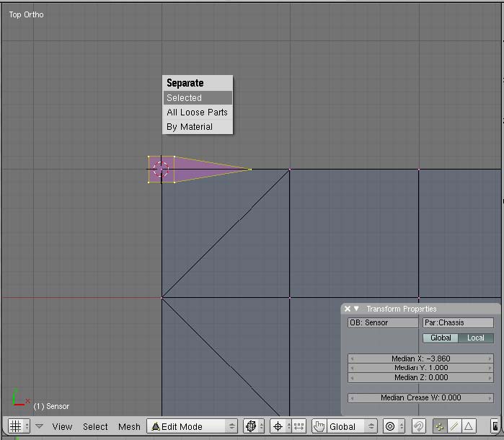Close the Transform Properties panel

[x=348, y=309]
